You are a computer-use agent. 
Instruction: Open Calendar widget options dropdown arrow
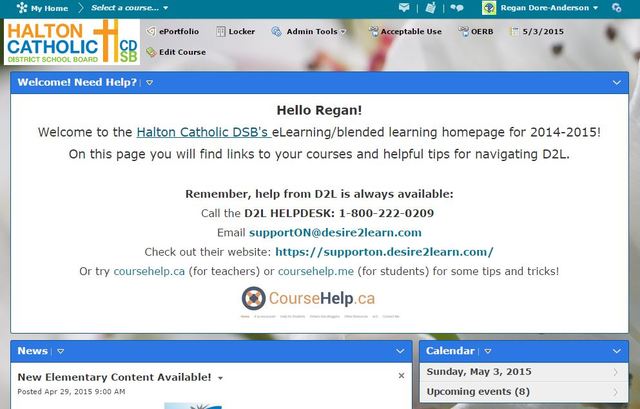coord(487,351)
